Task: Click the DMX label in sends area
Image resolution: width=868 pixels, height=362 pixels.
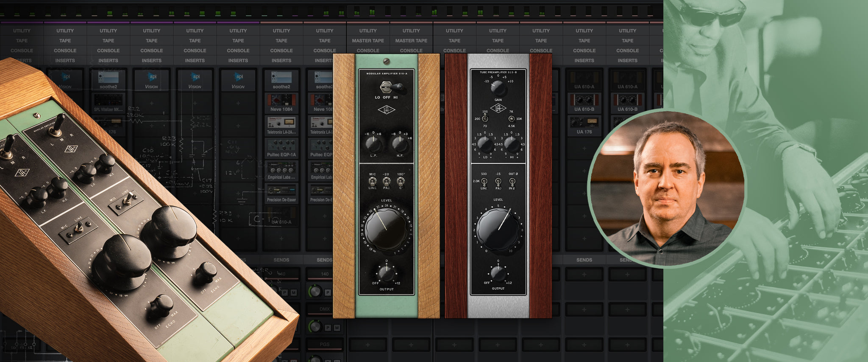Action: click(x=324, y=309)
